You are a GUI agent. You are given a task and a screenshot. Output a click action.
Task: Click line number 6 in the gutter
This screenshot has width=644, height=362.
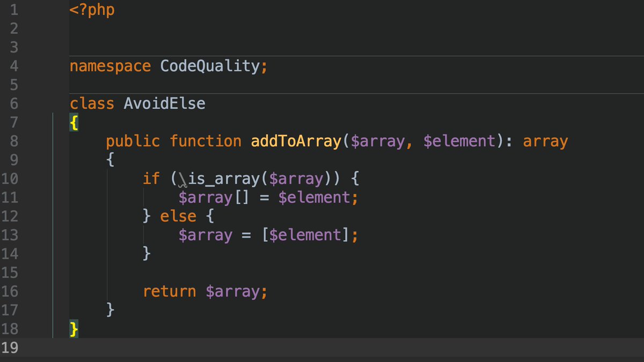(14, 104)
